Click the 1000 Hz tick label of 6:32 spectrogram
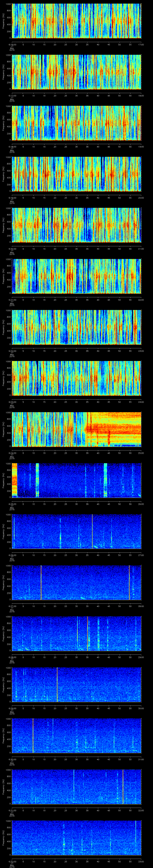The width and height of the screenshot is (153, 868). point(8,821)
